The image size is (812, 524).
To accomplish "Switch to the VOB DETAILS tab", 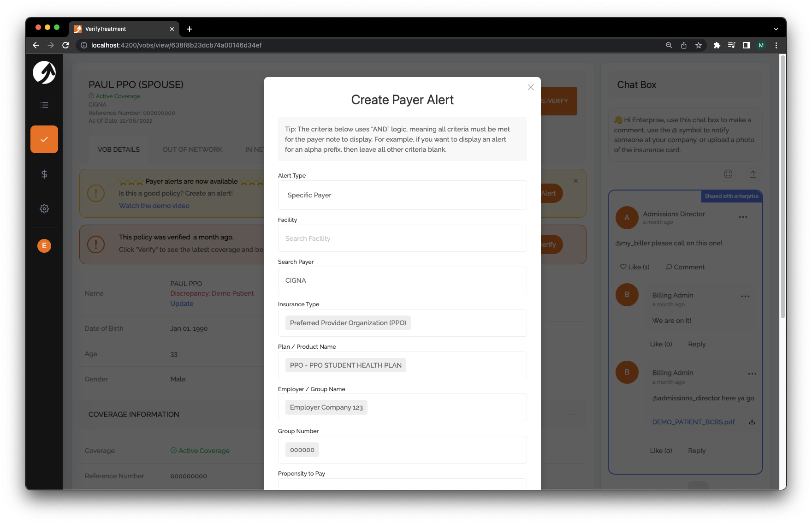I will [x=119, y=149].
